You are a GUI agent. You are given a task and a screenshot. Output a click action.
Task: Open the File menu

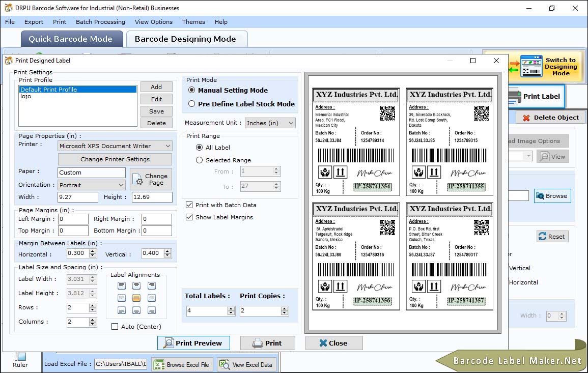[x=10, y=22]
